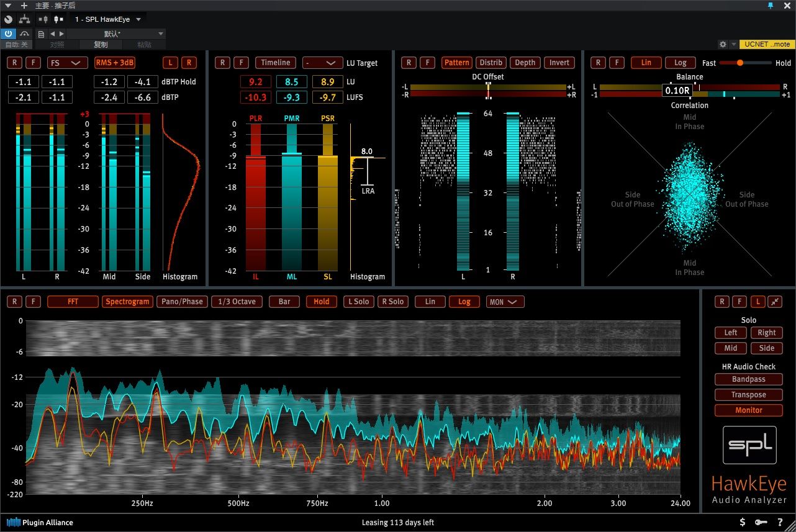The image size is (796, 532).
Task: Open the settings gear icon
Action: coord(723,44)
